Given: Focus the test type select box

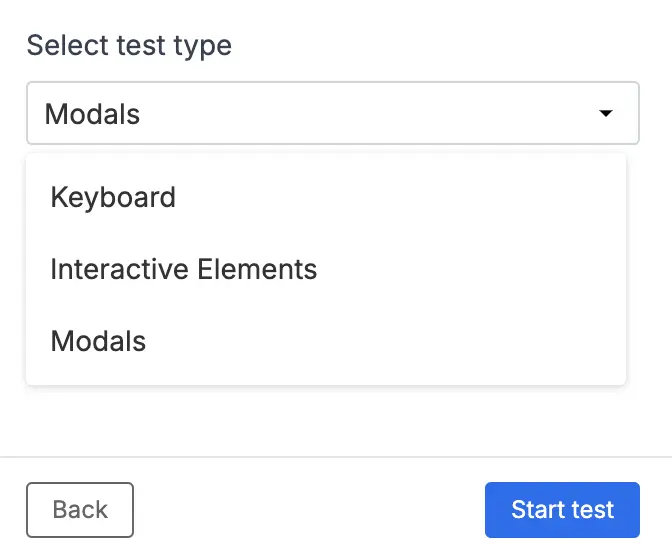Looking at the screenshot, I should pyautogui.click(x=332, y=114).
